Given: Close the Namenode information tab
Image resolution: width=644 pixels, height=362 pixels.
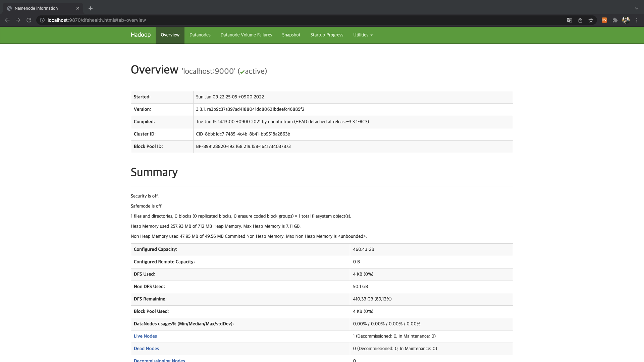Looking at the screenshot, I should 78,8.
